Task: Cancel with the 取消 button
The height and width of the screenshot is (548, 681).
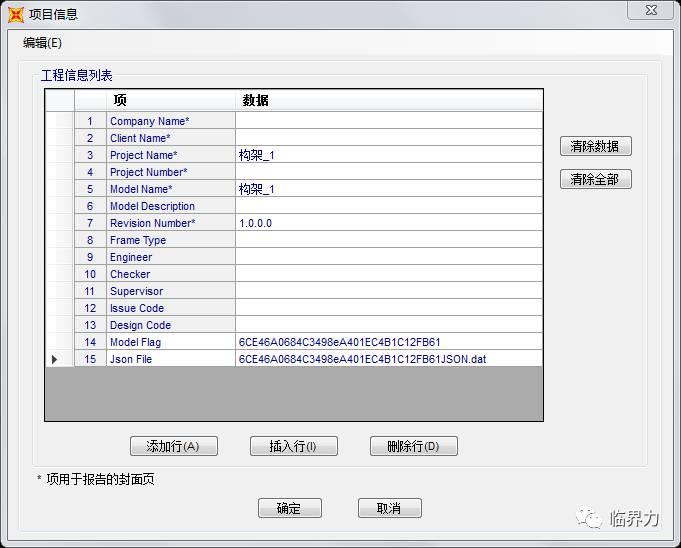Action: click(x=390, y=508)
